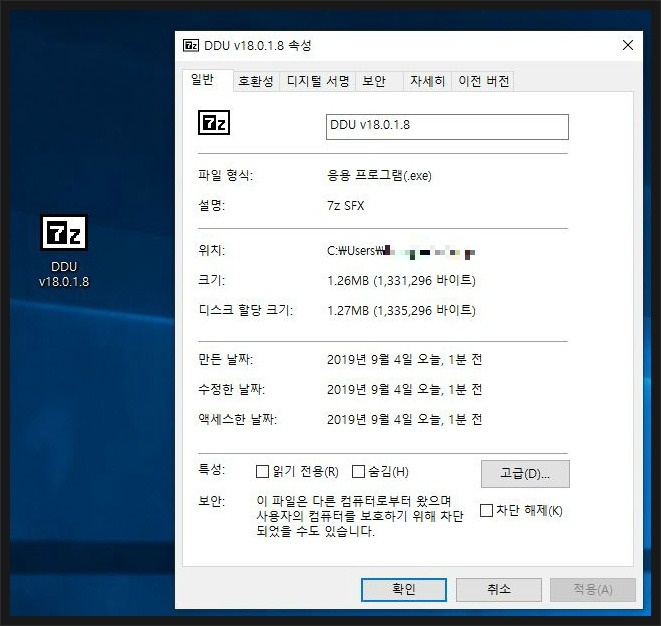Click the disk size 1.27MB (1,335,296 바이트)
The width and height of the screenshot is (661, 626).
coord(401,311)
